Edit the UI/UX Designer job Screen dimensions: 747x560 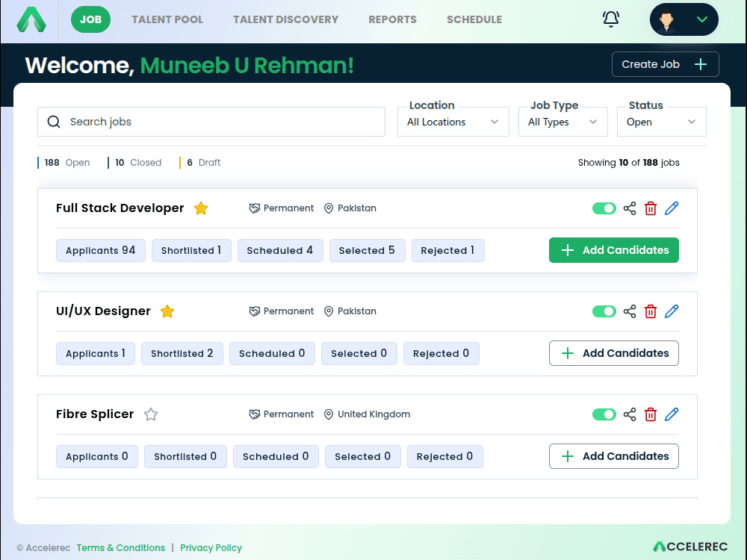click(672, 311)
